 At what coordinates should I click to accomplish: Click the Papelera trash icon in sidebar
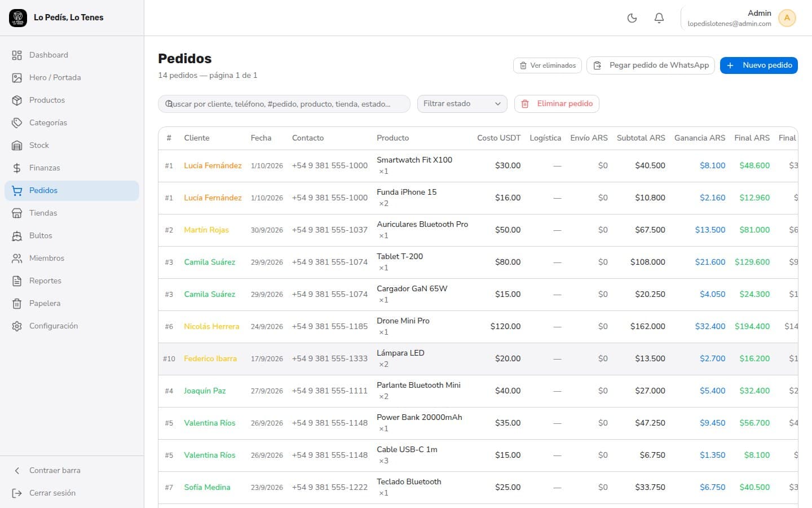coord(17,303)
